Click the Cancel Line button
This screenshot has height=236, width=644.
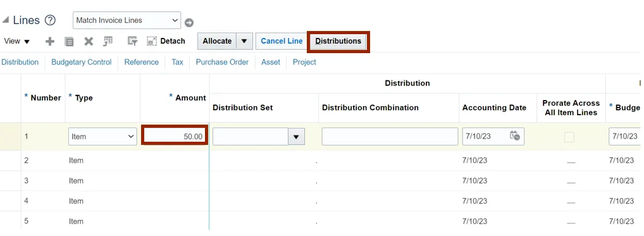tap(282, 41)
